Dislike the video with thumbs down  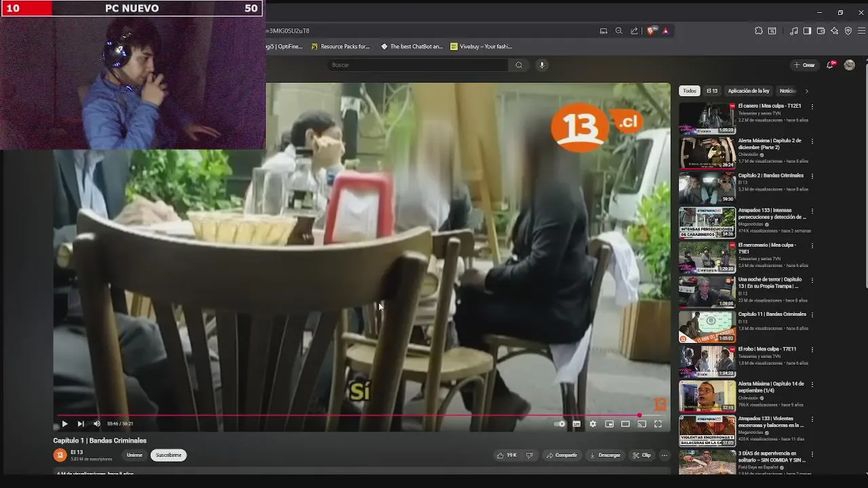[530, 455]
